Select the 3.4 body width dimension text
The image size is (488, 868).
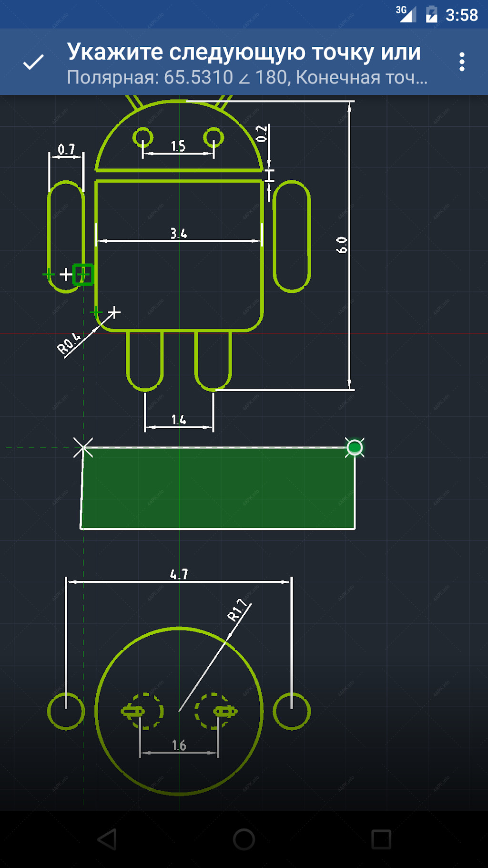(x=179, y=233)
